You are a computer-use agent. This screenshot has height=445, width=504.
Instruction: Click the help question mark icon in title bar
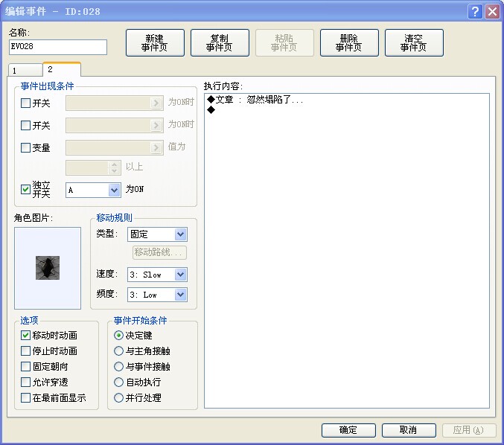click(475, 12)
